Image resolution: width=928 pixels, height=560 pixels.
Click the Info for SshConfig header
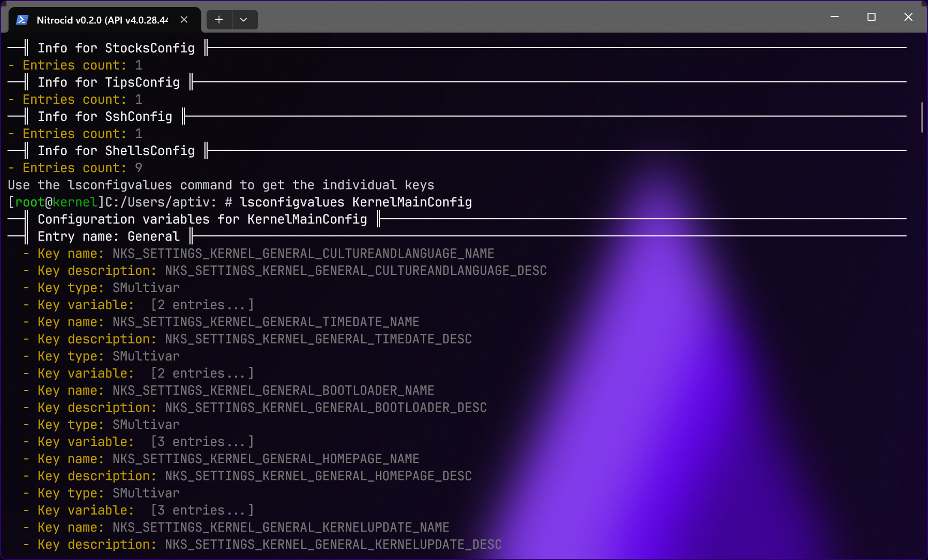point(105,117)
